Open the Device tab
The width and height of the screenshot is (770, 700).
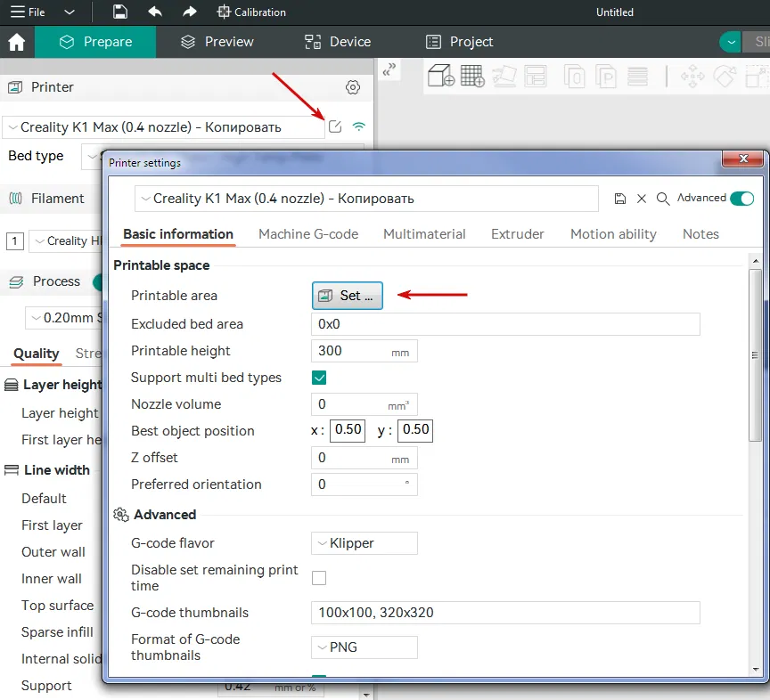tap(338, 42)
